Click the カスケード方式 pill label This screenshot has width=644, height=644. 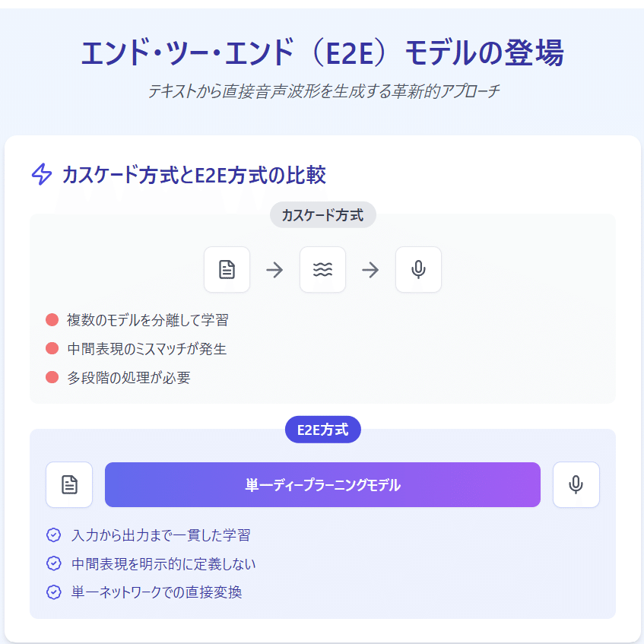322,215
